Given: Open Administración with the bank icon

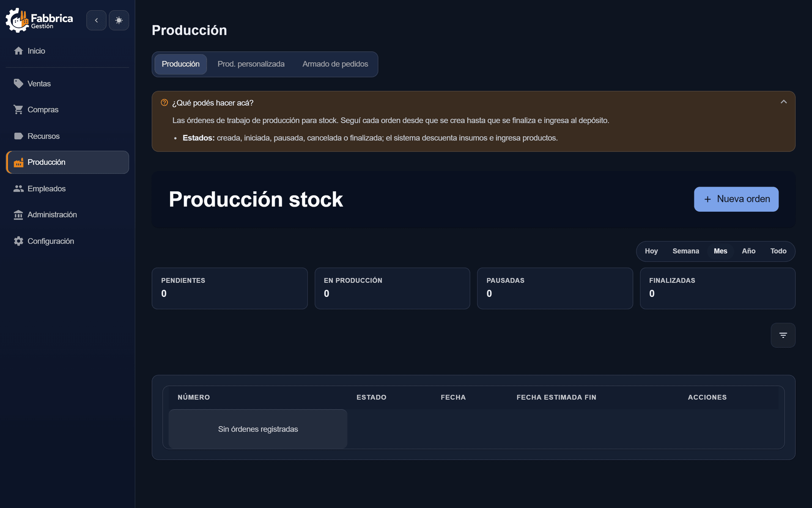Looking at the screenshot, I should click(18, 215).
